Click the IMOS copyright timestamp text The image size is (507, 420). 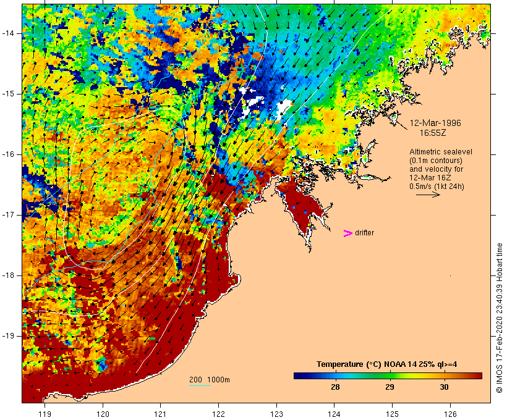click(499, 318)
